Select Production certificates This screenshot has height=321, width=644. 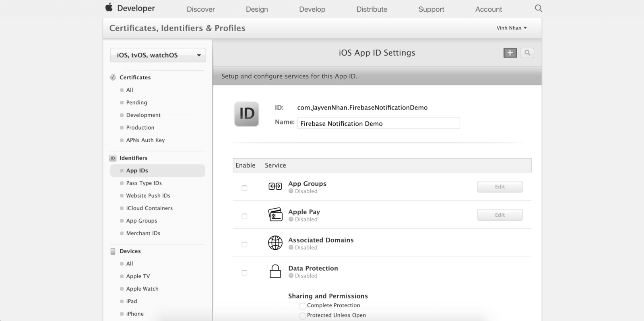tap(140, 127)
